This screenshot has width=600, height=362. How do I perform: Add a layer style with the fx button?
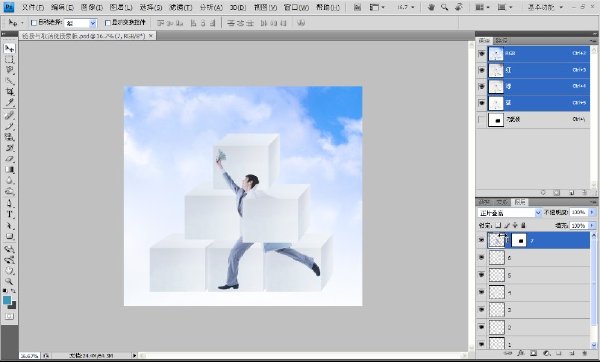[520, 354]
